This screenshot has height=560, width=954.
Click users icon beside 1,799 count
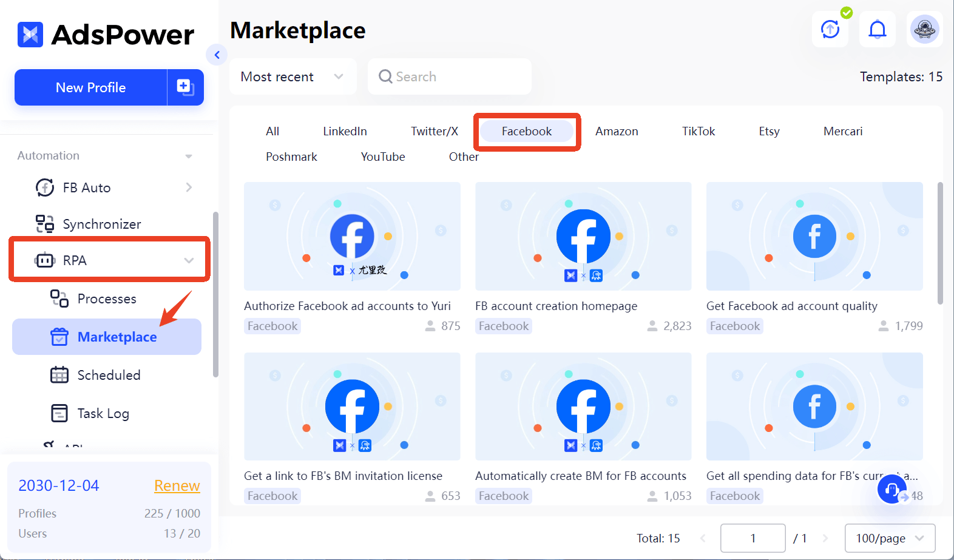point(884,326)
